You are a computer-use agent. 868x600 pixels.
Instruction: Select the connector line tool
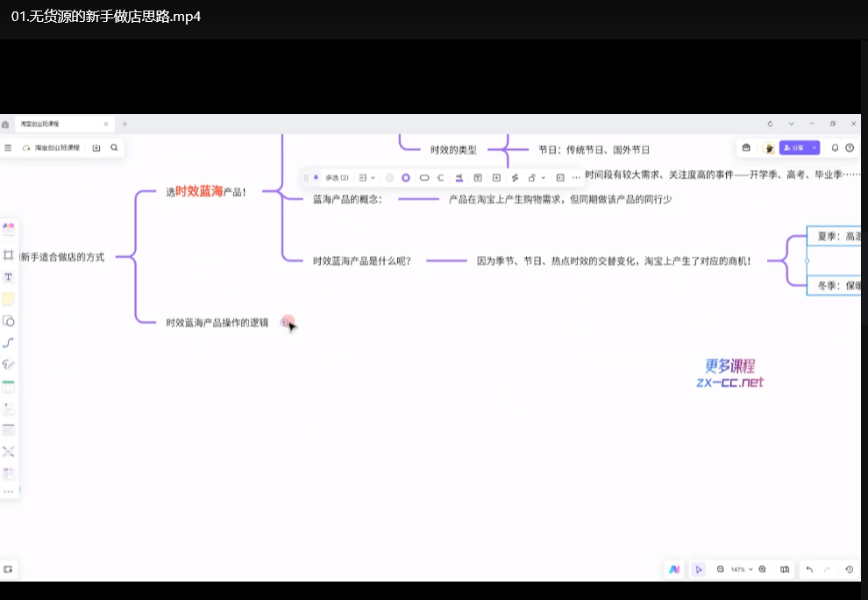pyautogui.click(x=8, y=343)
